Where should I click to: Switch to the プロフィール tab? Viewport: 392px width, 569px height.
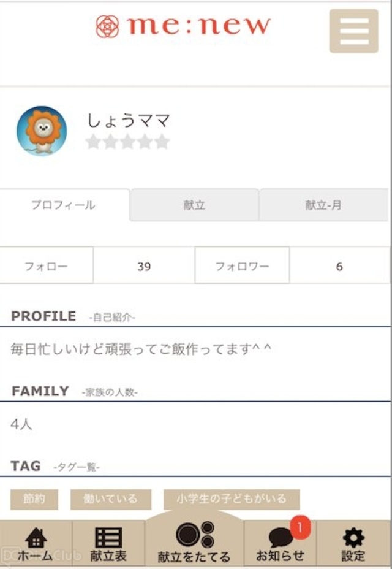64,205
